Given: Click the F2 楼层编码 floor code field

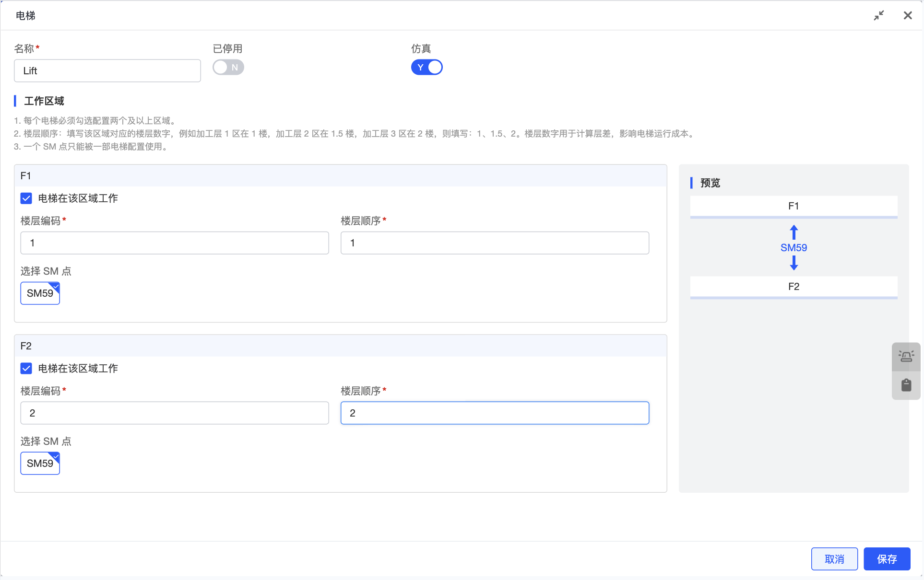Looking at the screenshot, I should [175, 413].
